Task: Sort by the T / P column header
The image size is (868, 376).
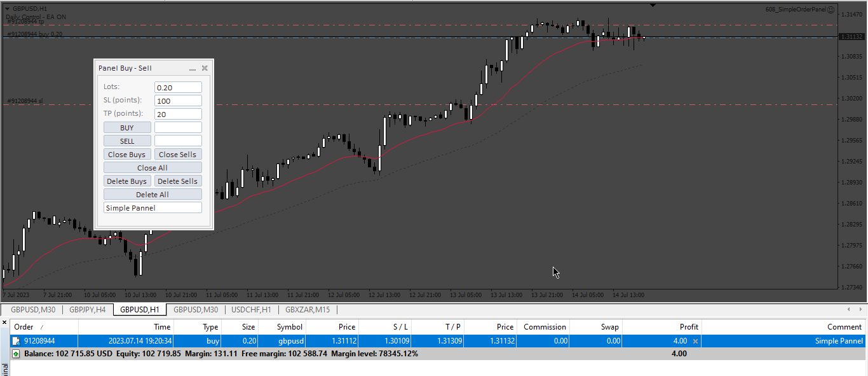Action: (438, 327)
